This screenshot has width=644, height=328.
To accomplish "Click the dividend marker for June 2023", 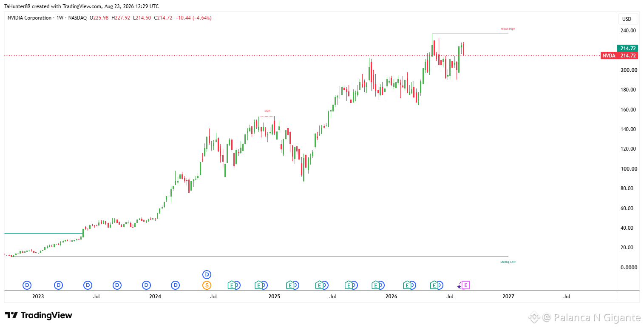I will (x=88, y=285).
